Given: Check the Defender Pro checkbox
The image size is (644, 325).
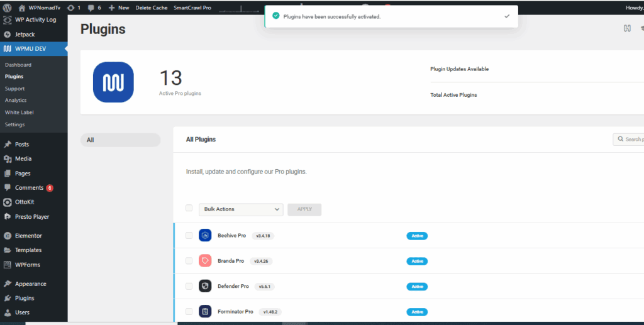Looking at the screenshot, I should tap(189, 287).
